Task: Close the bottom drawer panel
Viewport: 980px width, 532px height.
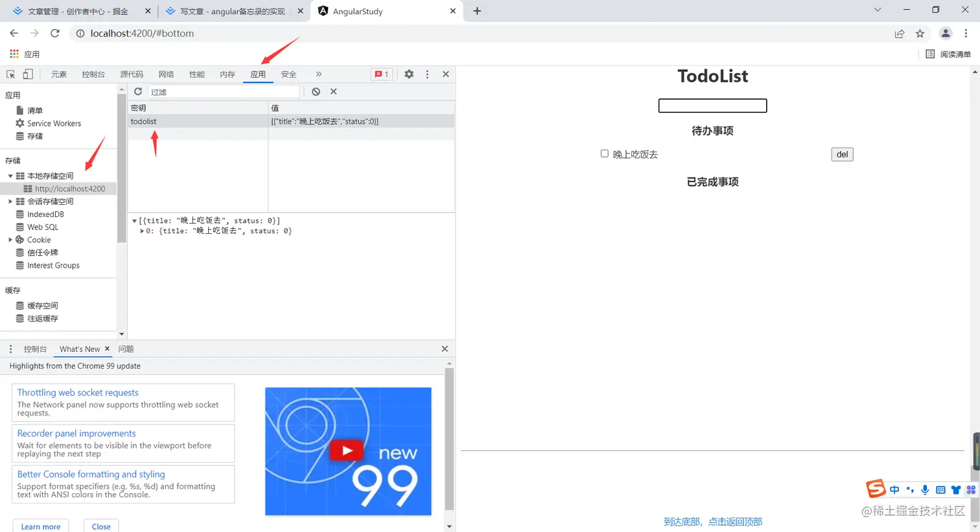Action: click(x=445, y=349)
